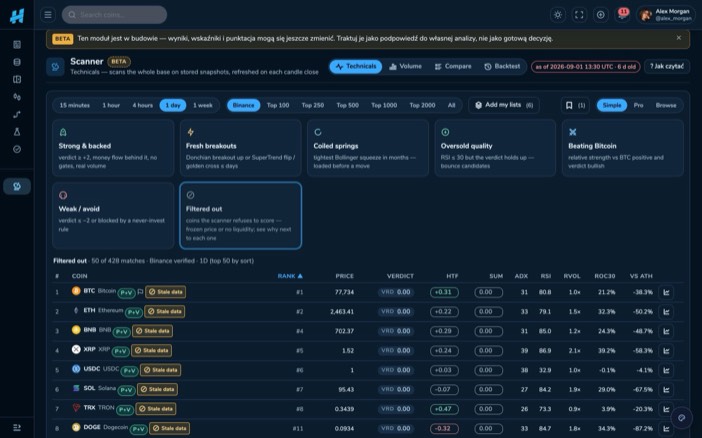Viewport: 702px width, 438px height.
Task: Open the chart icon in USDC row
Action: 666,370
